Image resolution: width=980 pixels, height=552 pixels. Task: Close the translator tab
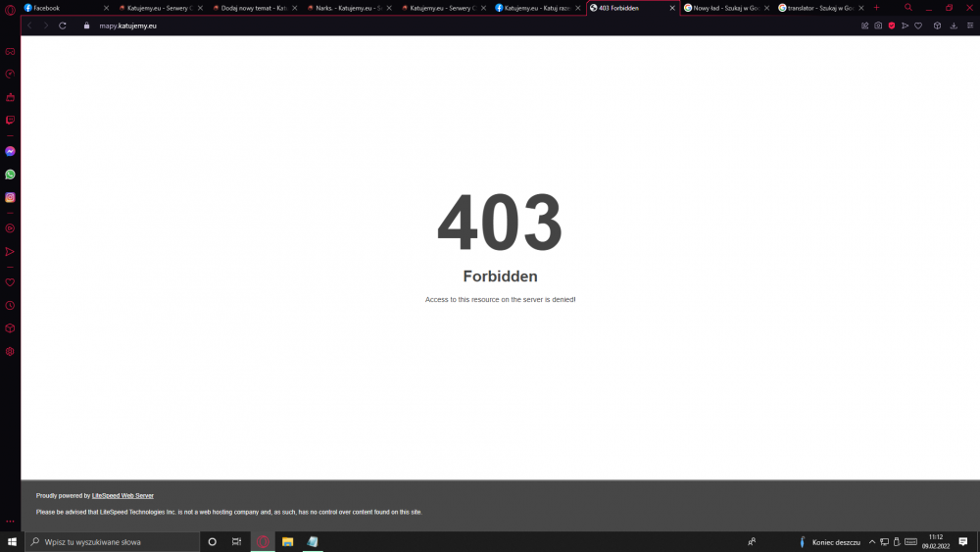861,8
